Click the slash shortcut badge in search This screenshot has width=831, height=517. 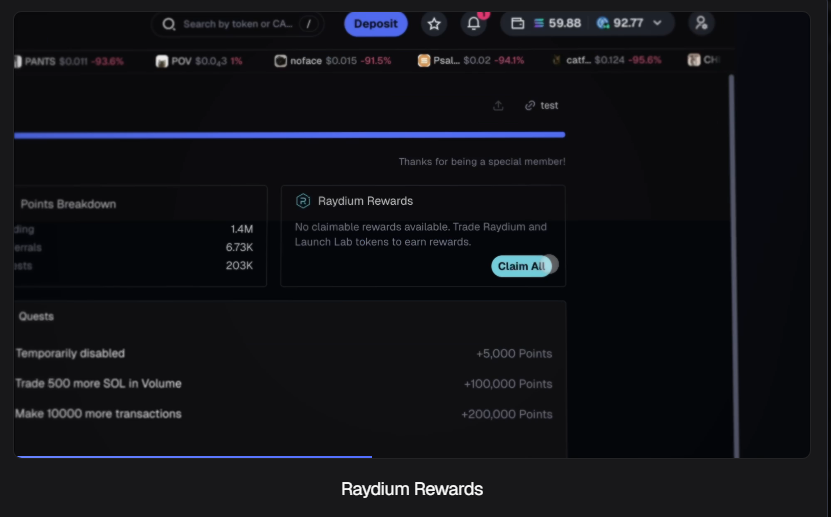tap(308, 24)
